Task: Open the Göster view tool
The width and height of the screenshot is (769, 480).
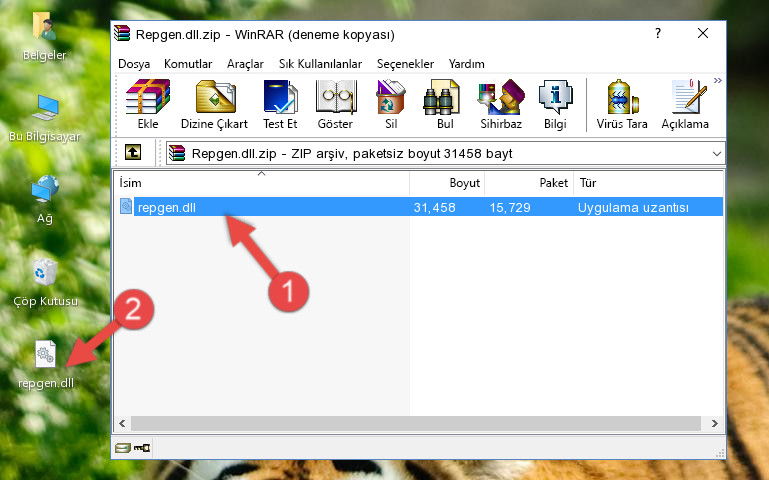Action: point(335,104)
